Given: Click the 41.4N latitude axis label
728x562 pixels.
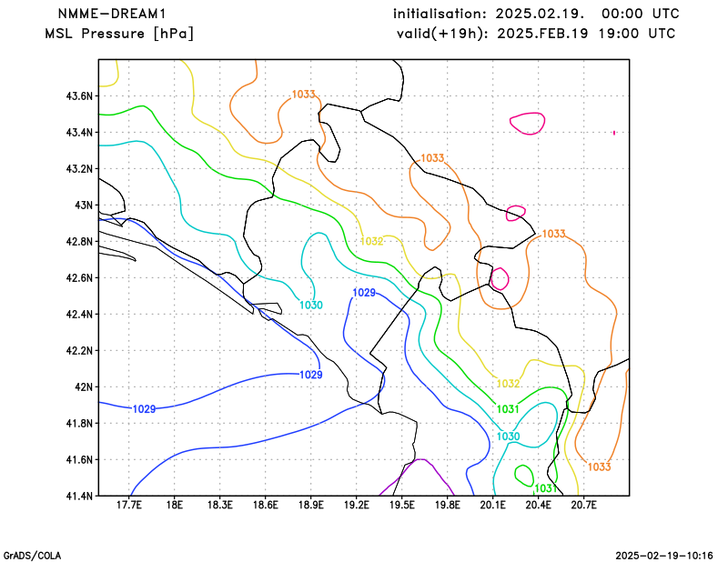Looking at the screenshot, I should (x=79, y=496).
